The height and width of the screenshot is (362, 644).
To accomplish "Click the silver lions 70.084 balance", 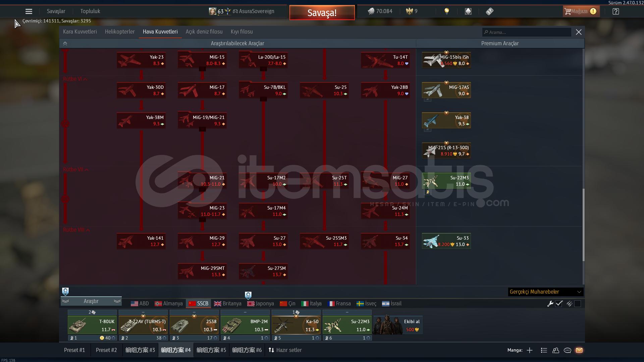I will coord(380,11).
